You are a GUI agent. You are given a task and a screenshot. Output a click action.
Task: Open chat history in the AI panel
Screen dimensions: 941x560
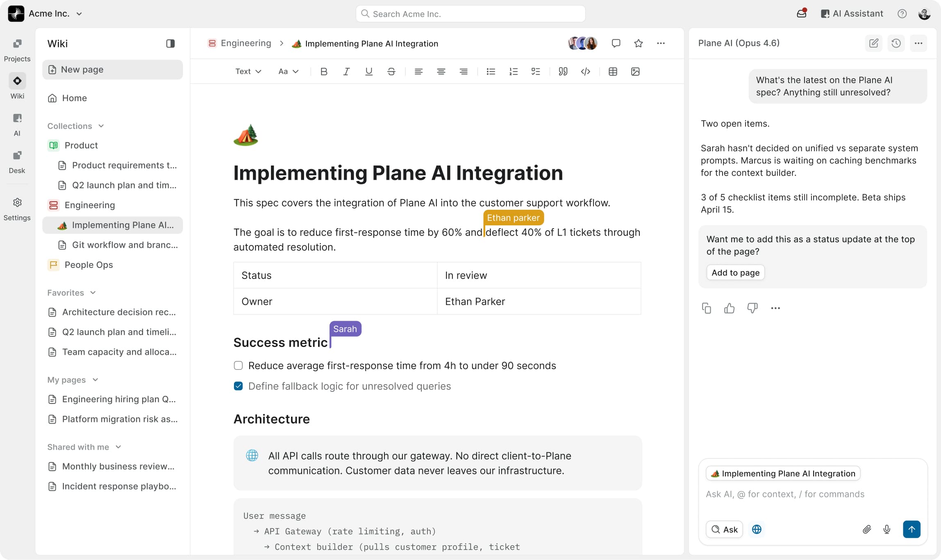point(896,43)
